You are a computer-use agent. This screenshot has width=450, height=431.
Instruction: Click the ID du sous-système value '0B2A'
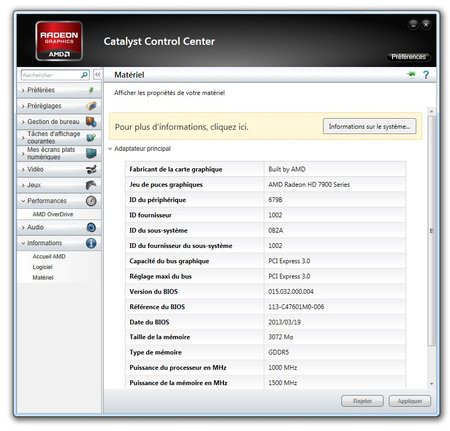pos(276,230)
